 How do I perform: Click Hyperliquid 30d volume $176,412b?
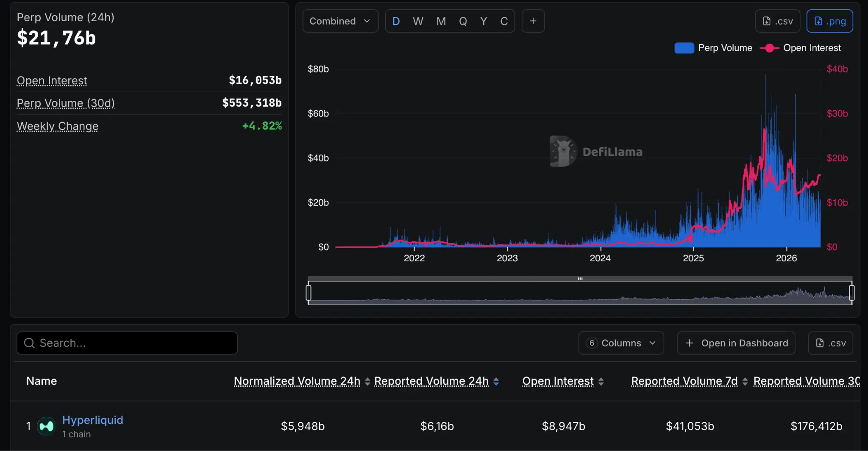[x=816, y=426]
